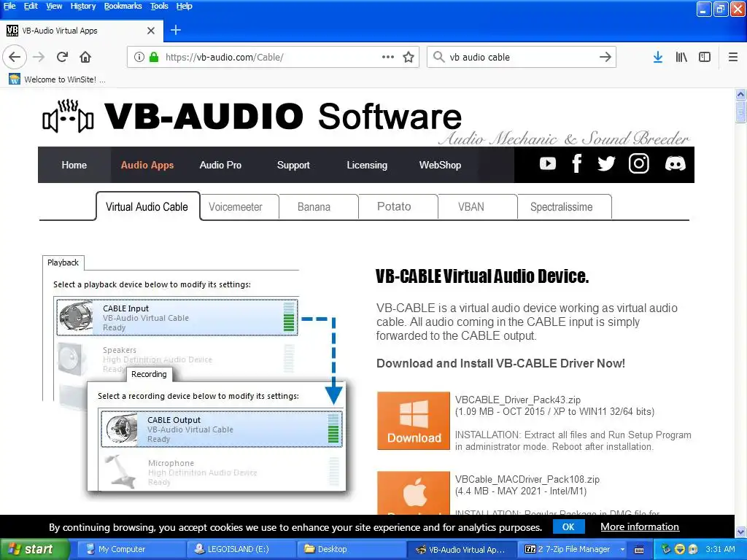The height and width of the screenshot is (560, 747).
Task: Open the Edit menu
Action: [x=31, y=6]
